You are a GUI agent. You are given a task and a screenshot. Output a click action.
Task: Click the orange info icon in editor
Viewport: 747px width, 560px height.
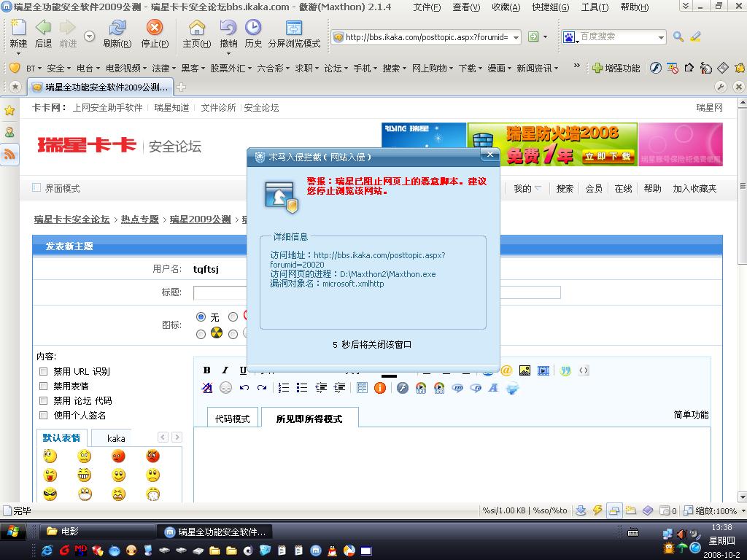click(379, 388)
